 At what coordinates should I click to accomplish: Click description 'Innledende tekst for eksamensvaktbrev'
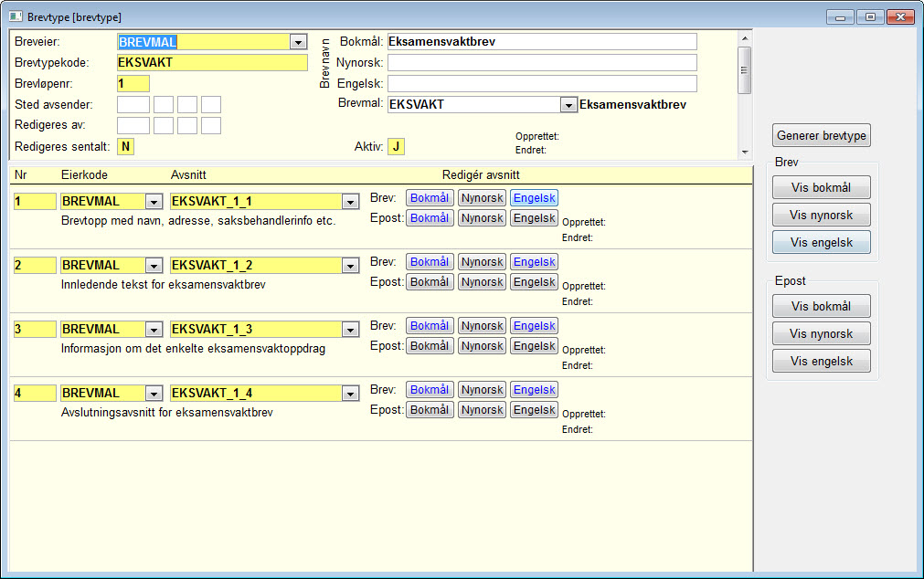tap(164, 285)
